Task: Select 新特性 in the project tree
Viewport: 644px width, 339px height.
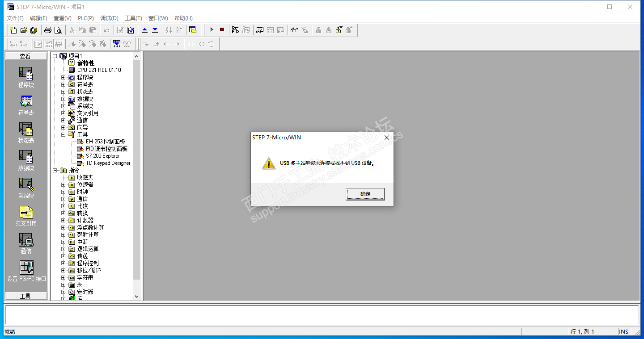Action: click(85, 63)
